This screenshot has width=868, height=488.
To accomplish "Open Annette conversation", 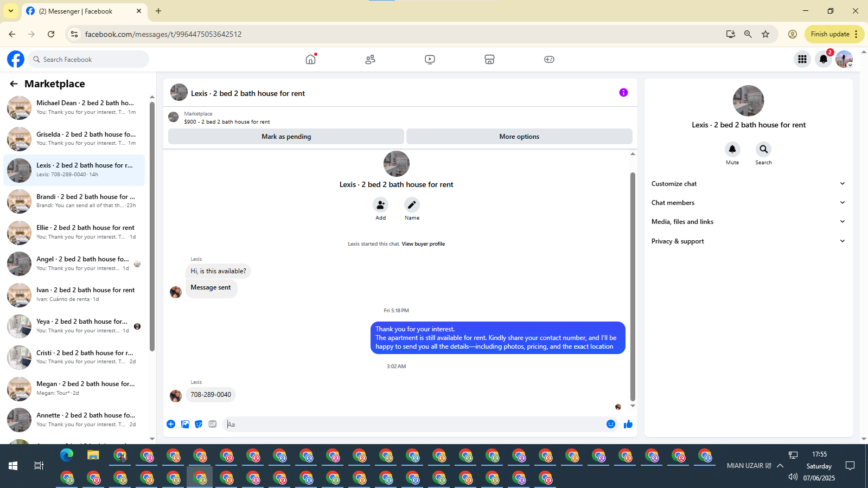I will (74, 420).
